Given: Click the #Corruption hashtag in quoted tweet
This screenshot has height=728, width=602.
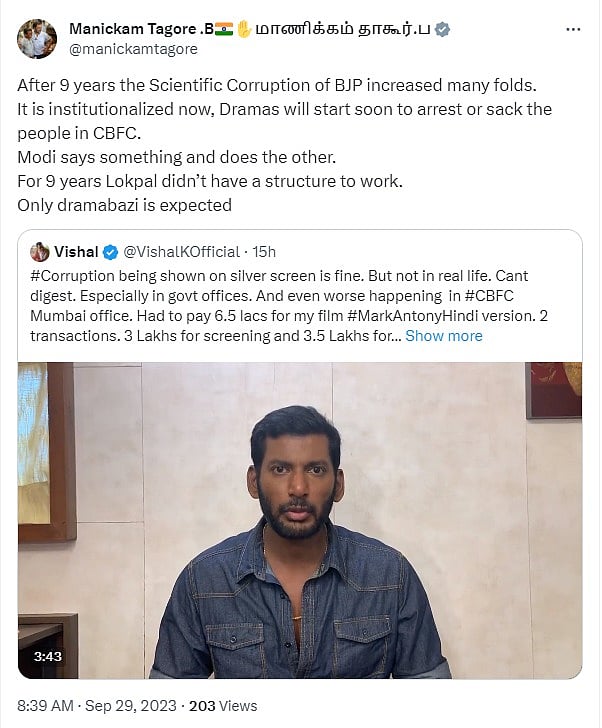Looking at the screenshot, I should [x=73, y=273].
